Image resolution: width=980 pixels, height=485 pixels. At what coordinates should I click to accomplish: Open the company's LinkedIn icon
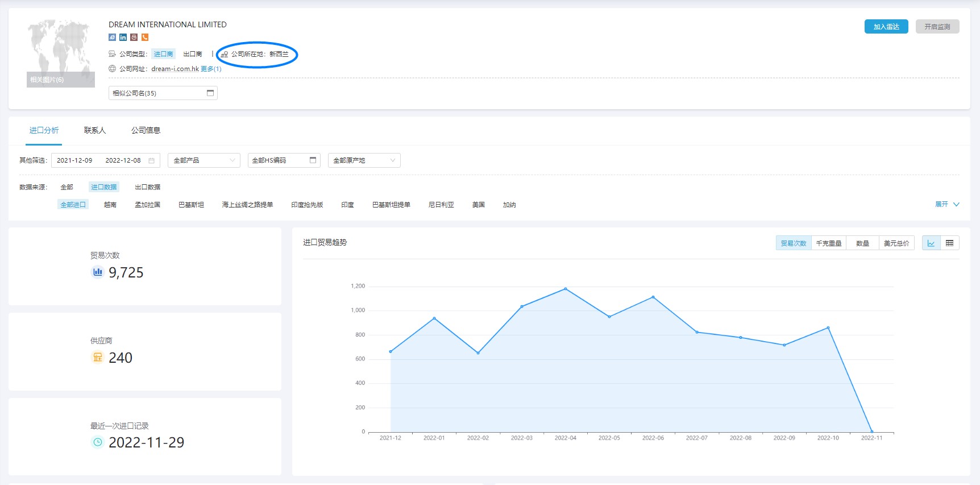(123, 38)
